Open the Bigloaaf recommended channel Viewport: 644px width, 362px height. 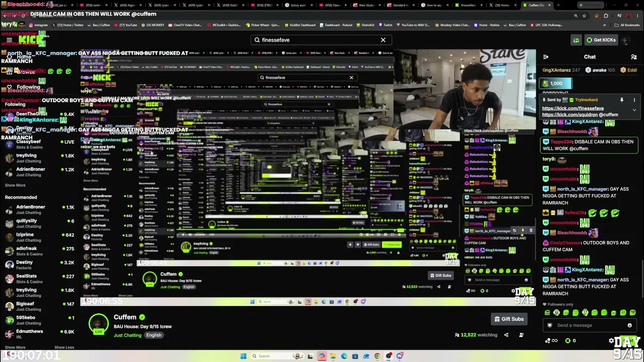click(39, 306)
